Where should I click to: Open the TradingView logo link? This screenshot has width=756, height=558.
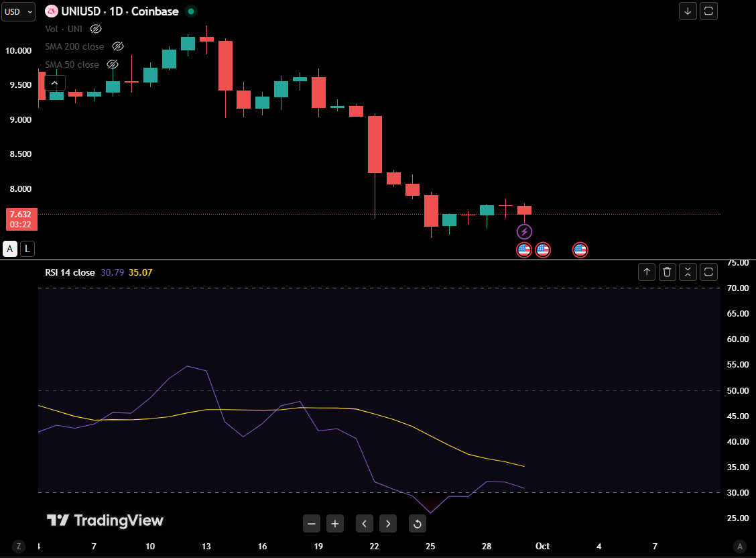105,520
